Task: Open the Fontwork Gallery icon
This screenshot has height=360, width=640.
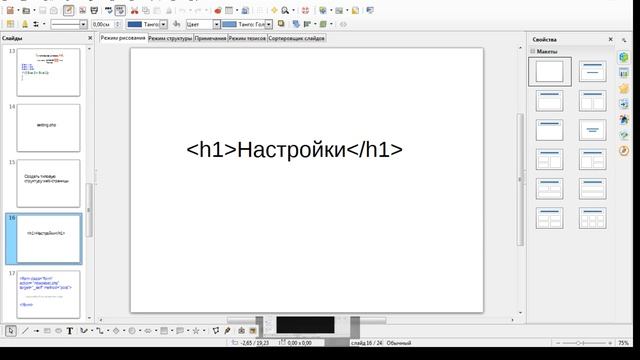Action: pyautogui.click(x=241, y=331)
